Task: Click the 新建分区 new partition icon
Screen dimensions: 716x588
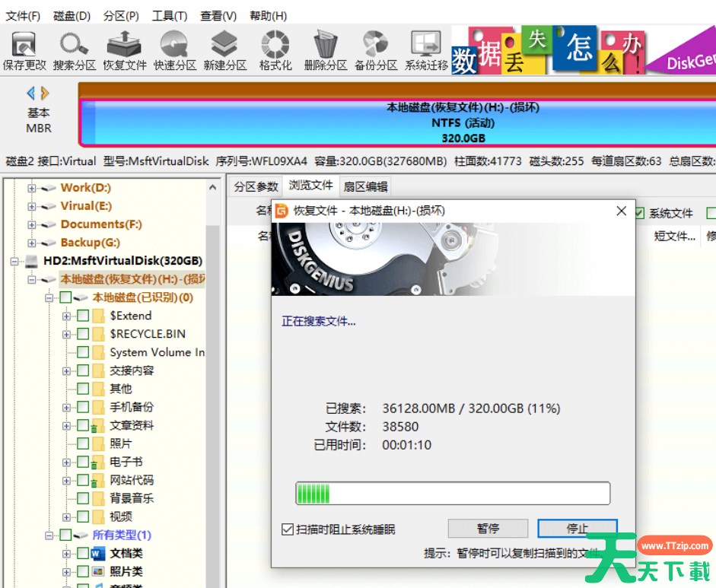Action: pyautogui.click(x=225, y=50)
